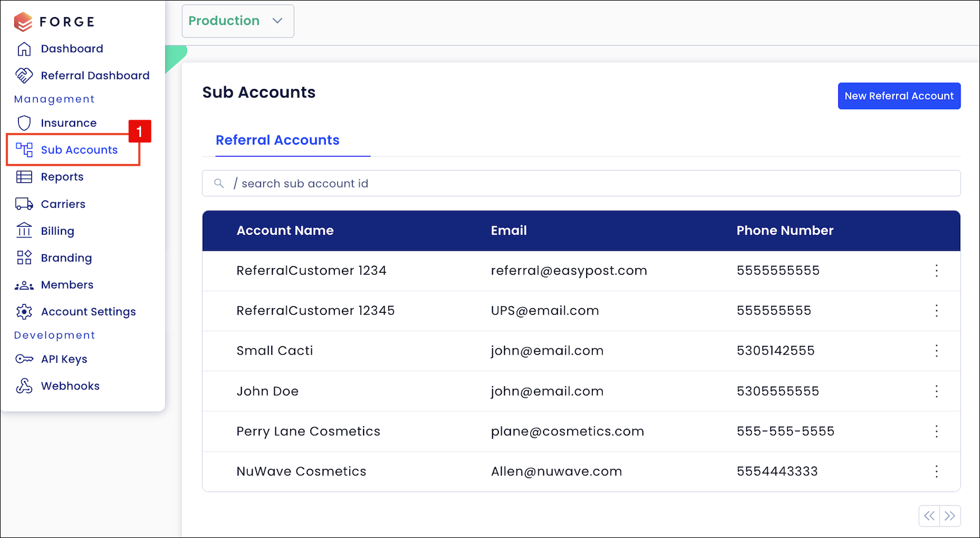Click the UPS@email.com email
Viewport: 980px width, 538px height.
pos(545,311)
